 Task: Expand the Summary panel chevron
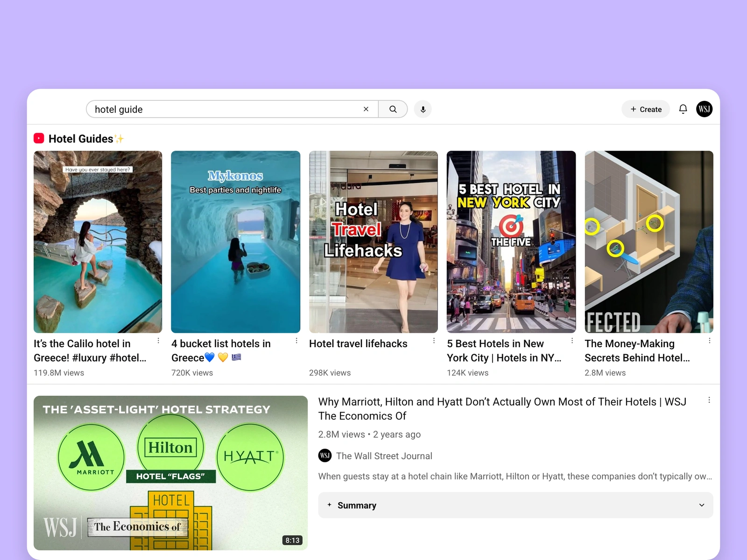(x=702, y=505)
